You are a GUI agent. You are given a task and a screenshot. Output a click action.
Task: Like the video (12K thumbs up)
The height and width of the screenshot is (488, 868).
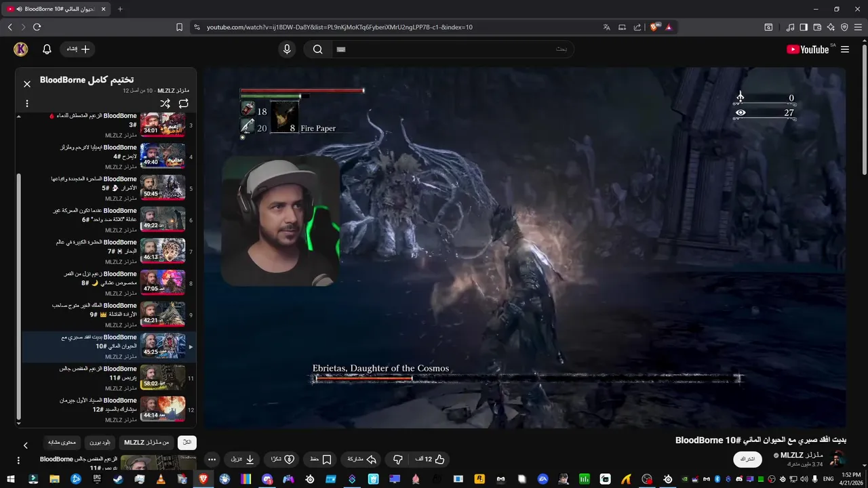[429, 460]
